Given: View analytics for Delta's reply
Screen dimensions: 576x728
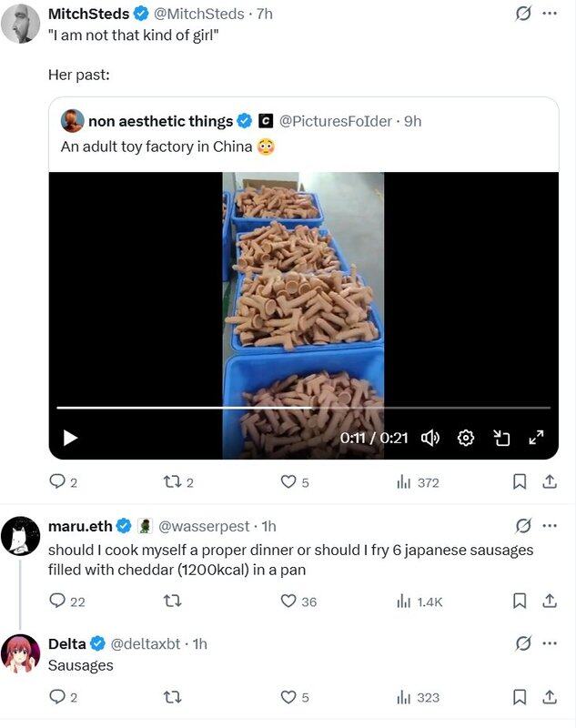Looking at the screenshot, I should [x=405, y=697].
